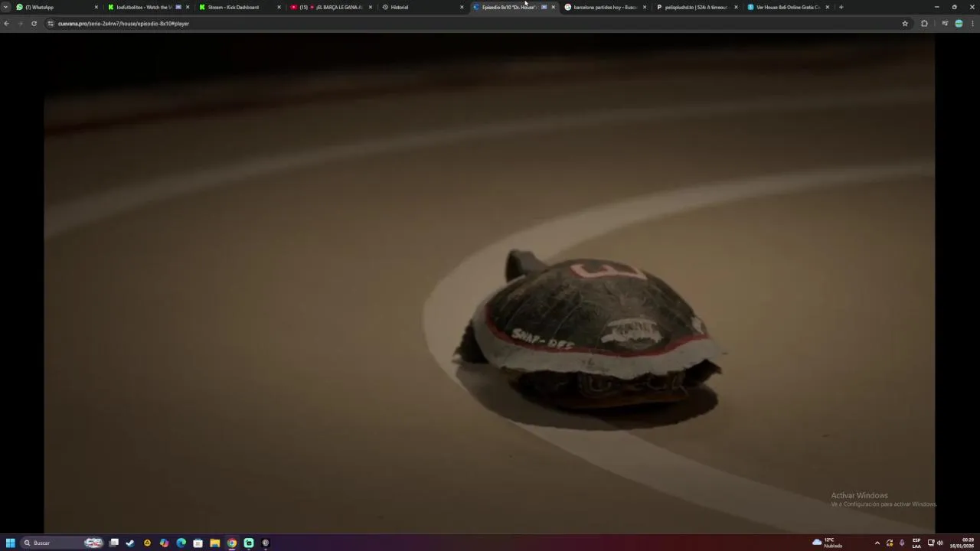
Task: Open the green Kick app in taskbar
Action: click(249, 543)
